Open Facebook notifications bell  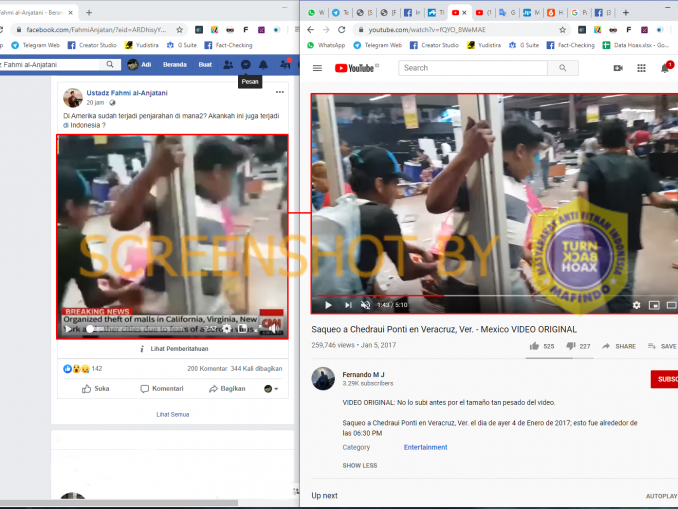coord(263,65)
